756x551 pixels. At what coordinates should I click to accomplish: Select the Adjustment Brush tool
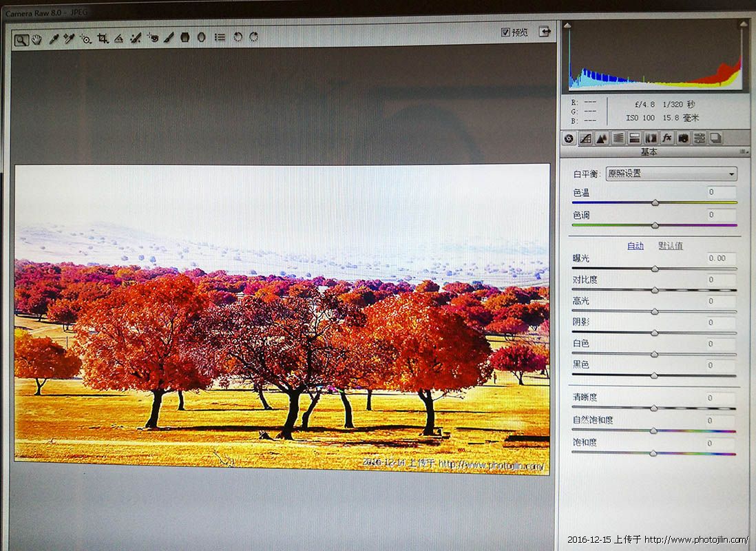coord(169,38)
